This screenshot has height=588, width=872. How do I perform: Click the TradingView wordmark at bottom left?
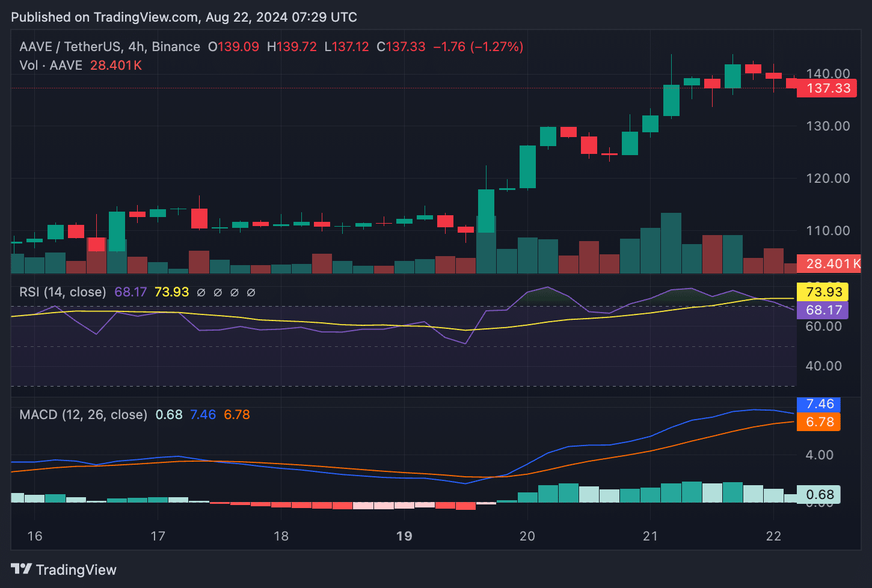(76, 569)
